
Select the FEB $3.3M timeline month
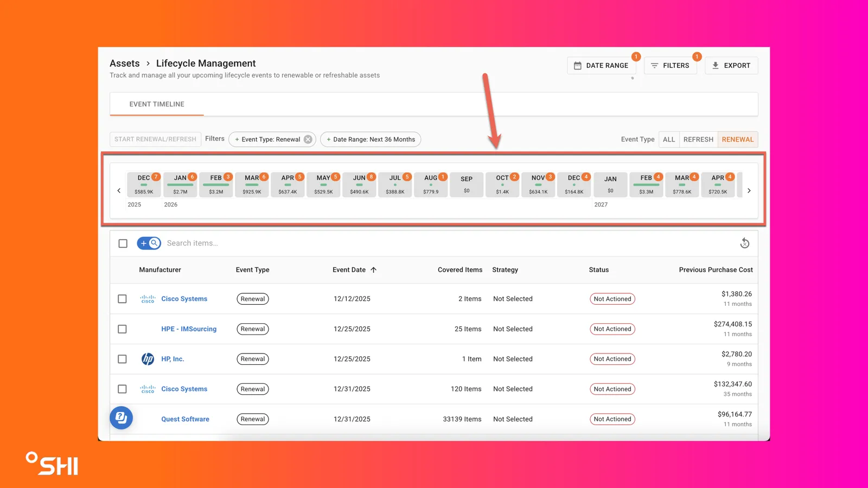click(x=646, y=184)
